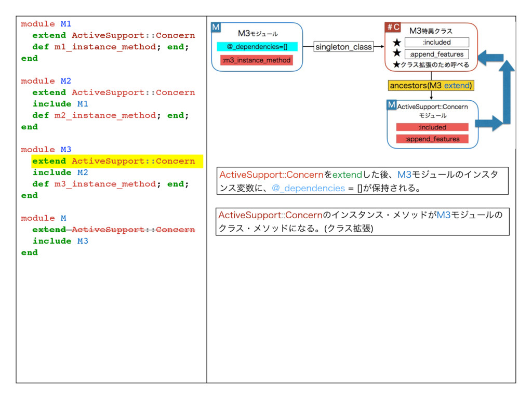Click the 'def m2_instance_method; end;' line
Image resolution: width=532 pixels, height=399 pixels.
[x=111, y=115]
